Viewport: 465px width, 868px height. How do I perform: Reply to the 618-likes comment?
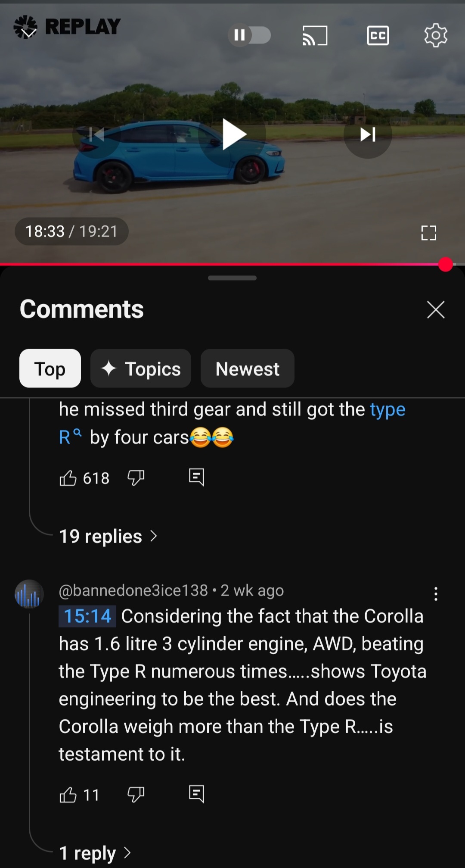[x=196, y=477]
